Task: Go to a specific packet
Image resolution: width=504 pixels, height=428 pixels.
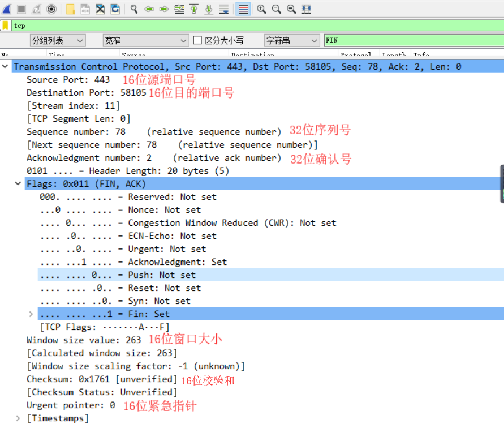Action: [x=179, y=9]
